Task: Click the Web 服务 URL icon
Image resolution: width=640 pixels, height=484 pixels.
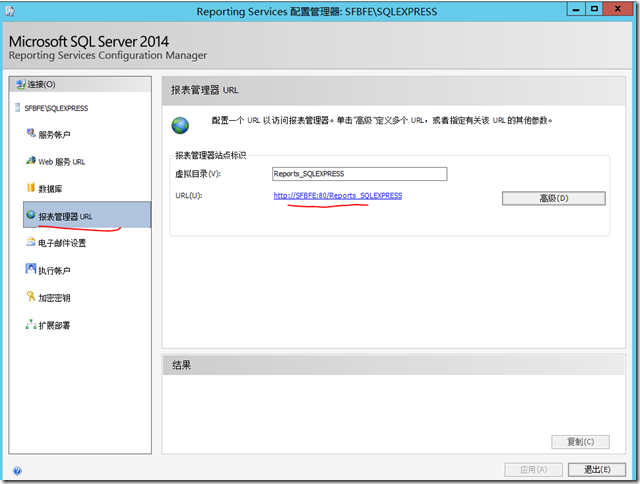Action: (x=31, y=161)
